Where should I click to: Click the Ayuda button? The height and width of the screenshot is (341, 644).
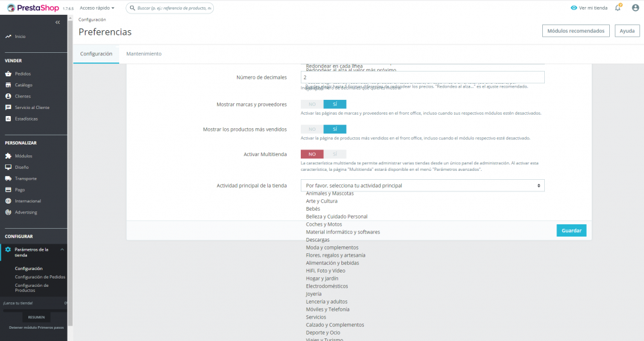click(x=627, y=31)
